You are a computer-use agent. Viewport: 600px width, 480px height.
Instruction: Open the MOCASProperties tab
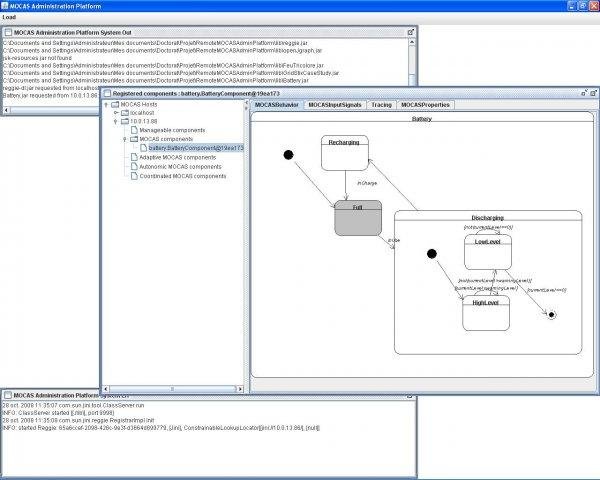coord(425,105)
